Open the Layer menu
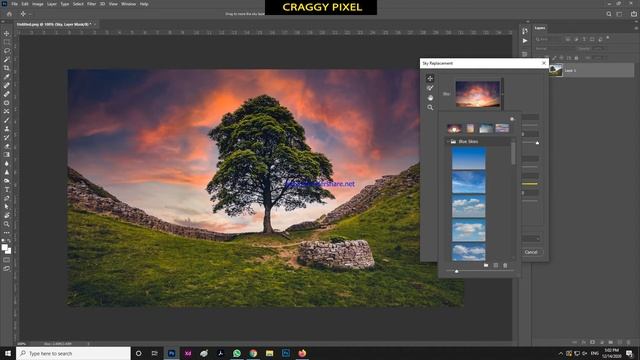This screenshot has width=640, height=360. (x=52, y=4)
